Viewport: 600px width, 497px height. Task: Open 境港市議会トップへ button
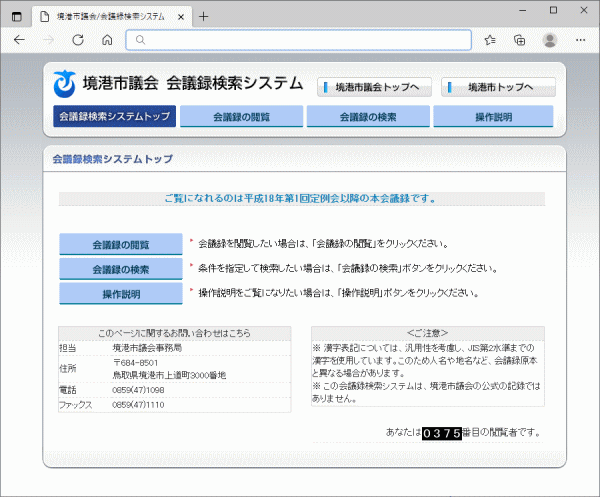pyautogui.click(x=374, y=87)
